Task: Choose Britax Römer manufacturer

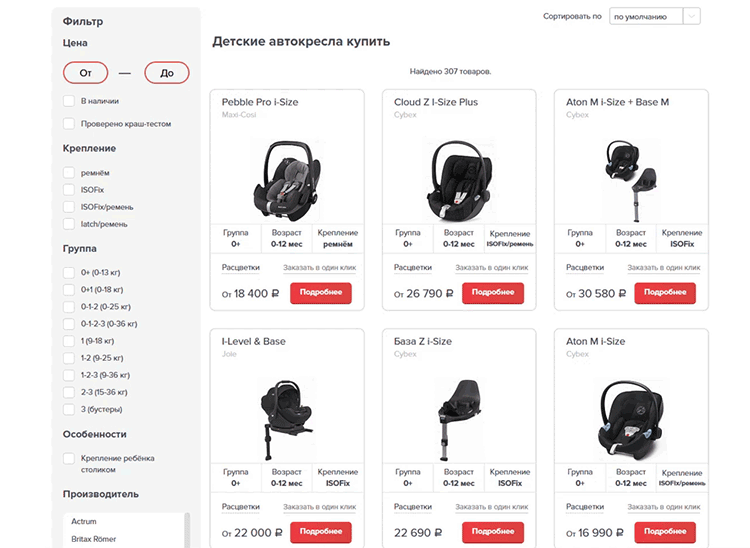Action: click(x=93, y=539)
